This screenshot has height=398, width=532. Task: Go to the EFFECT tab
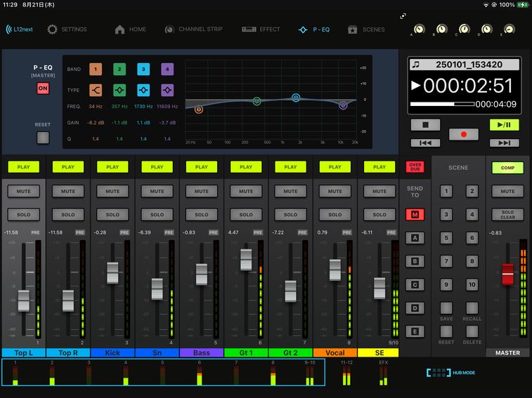coord(261,29)
